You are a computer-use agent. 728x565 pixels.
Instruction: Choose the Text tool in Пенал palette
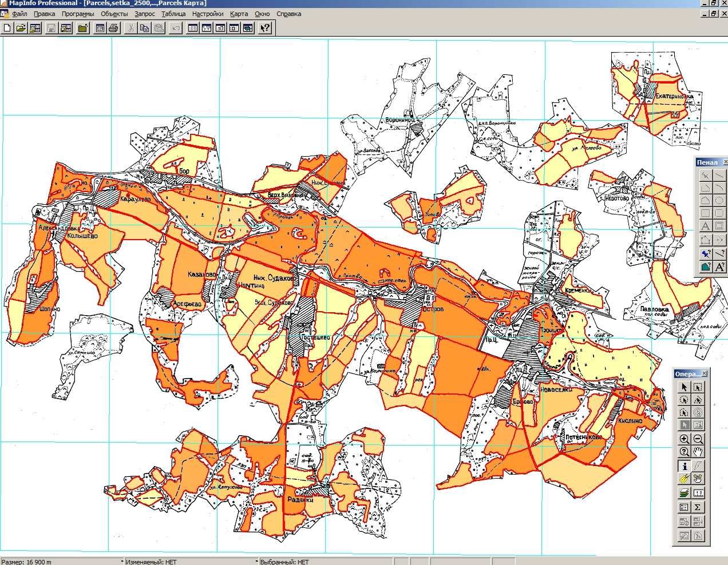[x=706, y=225]
